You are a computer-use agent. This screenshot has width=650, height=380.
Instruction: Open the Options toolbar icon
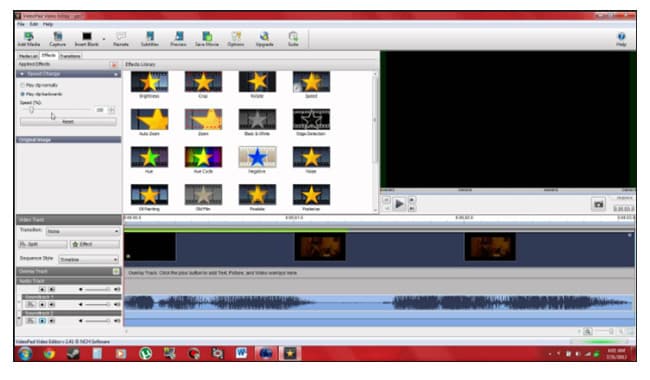(236, 39)
